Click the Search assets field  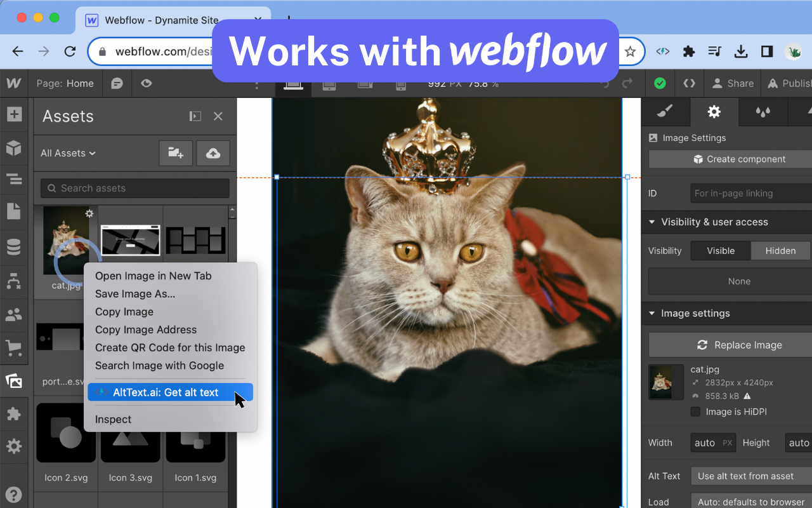135,188
